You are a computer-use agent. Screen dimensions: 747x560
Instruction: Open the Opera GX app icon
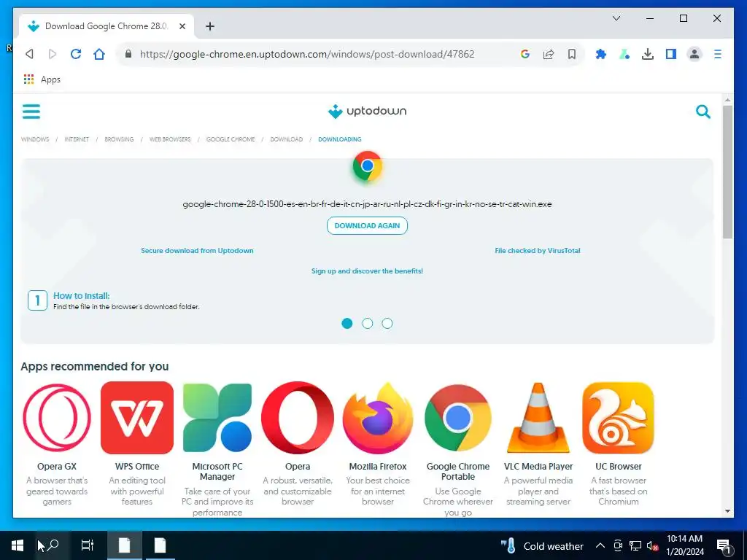pos(57,418)
